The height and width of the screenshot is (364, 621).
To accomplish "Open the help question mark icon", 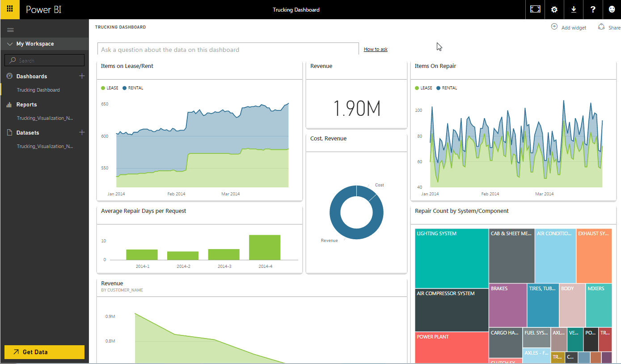I will click(593, 9).
